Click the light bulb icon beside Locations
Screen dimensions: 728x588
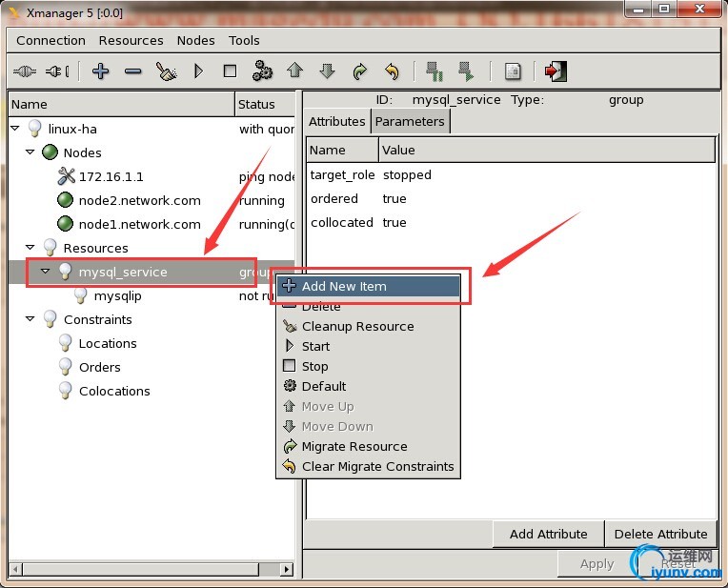[66, 343]
